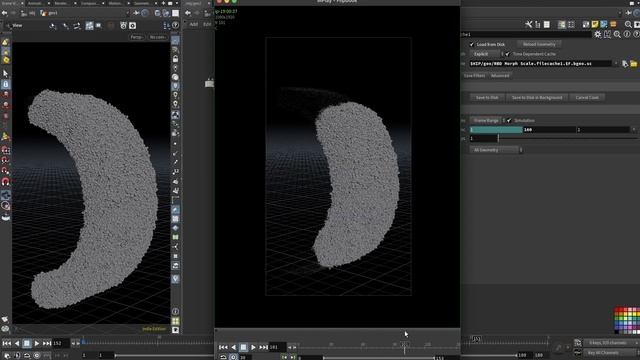Open the Persp camera menu

point(136,37)
